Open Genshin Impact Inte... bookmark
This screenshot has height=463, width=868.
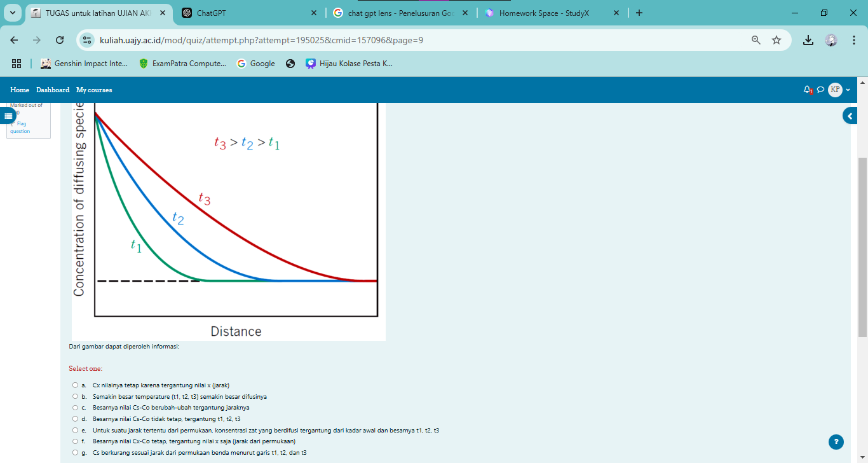click(x=84, y=64)
